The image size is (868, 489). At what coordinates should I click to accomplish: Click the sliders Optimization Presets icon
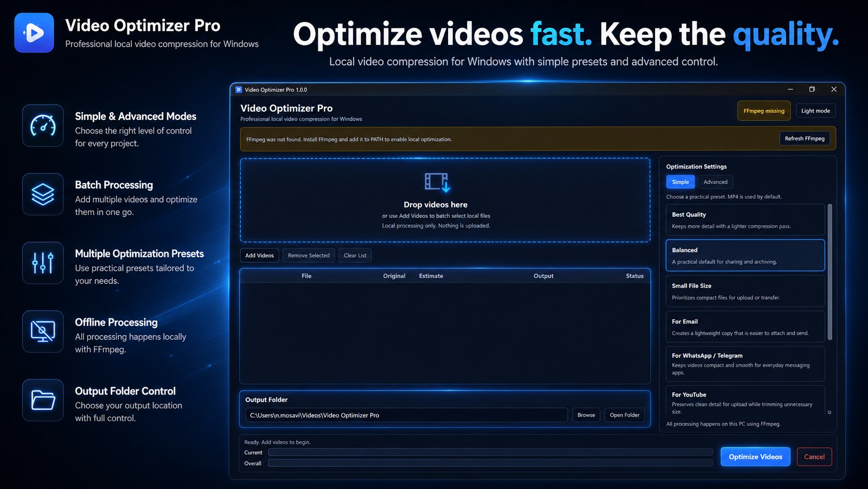(x=43, y=263)
